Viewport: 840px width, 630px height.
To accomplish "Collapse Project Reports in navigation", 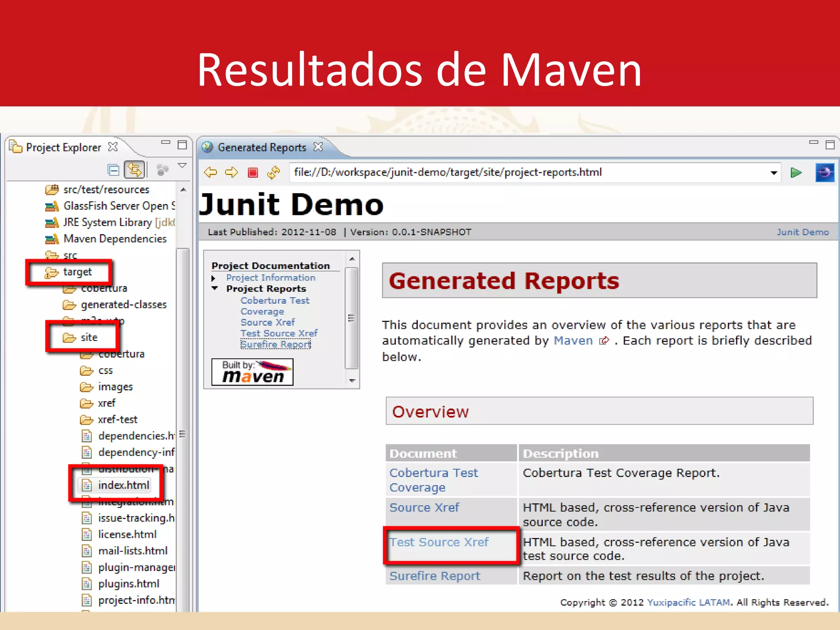I will [215, 289].
